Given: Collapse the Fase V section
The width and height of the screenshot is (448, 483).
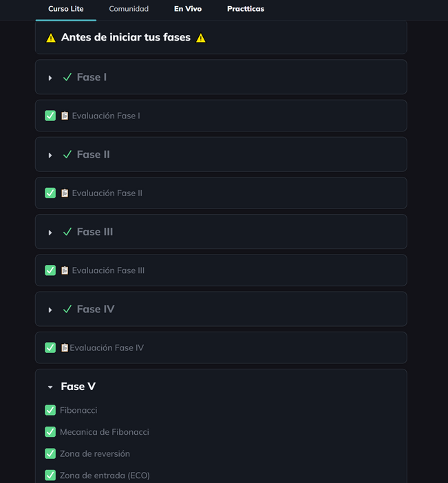Looking at the screenshot, I should click(50, 387).
